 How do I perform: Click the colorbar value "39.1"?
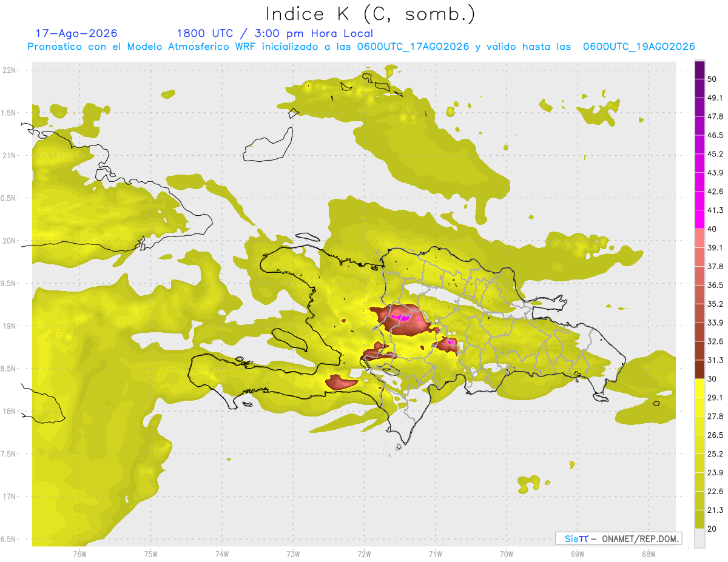pyautogui.click(x=715, y=247)
